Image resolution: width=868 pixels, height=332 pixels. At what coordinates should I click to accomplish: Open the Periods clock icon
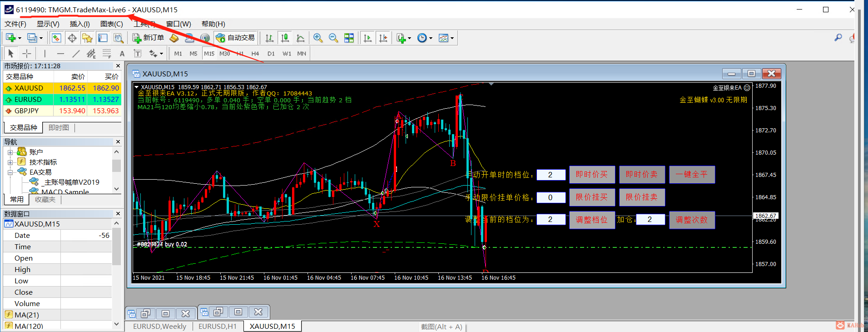422,38
